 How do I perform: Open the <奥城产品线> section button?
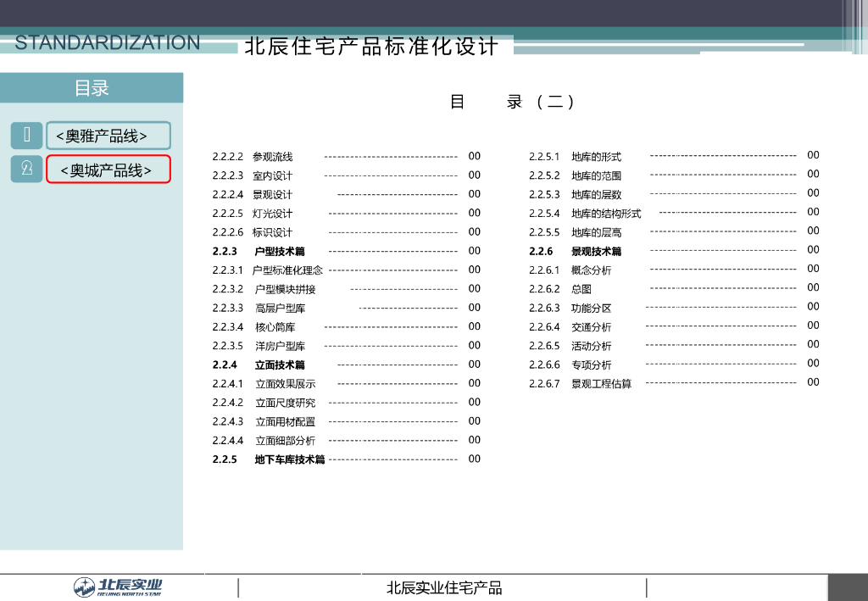pyautogui.click(x=108, y=170)
